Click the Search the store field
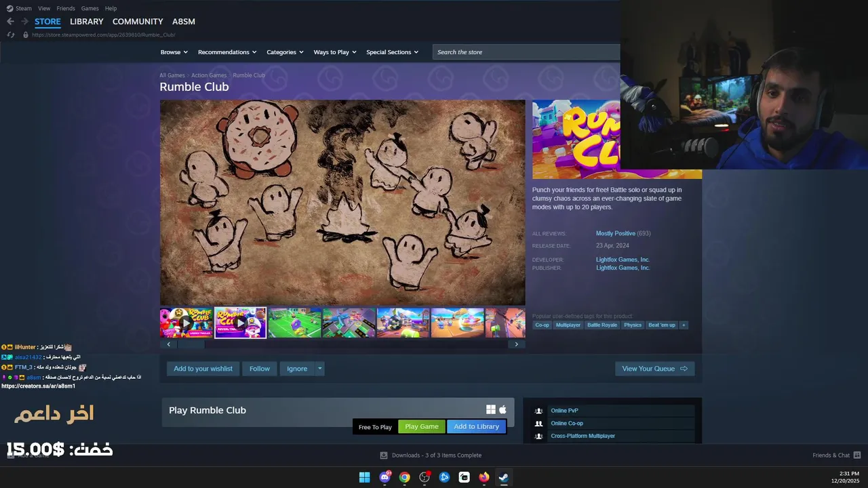 pyautogui.click(x=526, y=52)
